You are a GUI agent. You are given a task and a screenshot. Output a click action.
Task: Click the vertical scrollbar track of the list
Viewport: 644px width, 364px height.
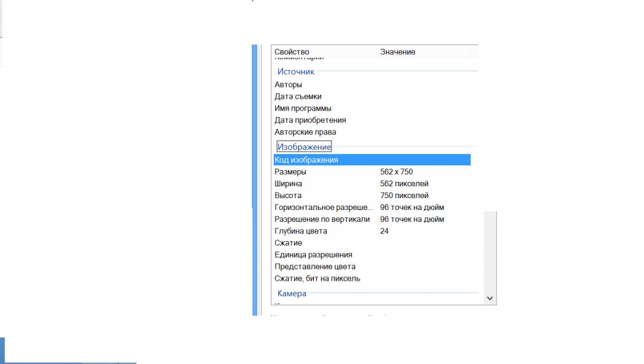pos(489,252)
